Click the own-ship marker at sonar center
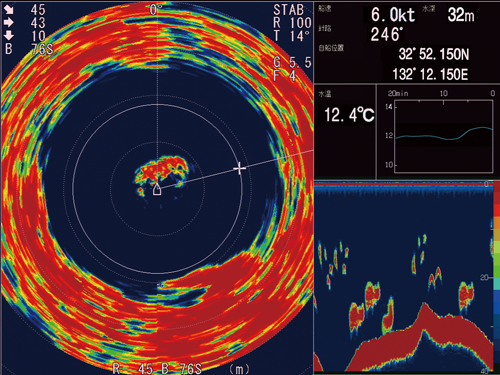The height and width of the screenshot is (375, 500). coord(157,189)
